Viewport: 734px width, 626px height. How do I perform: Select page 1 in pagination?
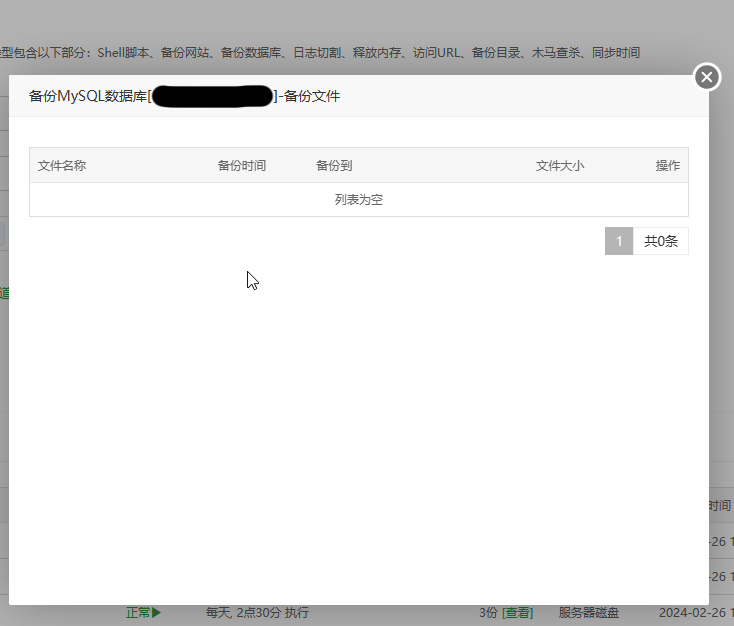tap(619, 241)
